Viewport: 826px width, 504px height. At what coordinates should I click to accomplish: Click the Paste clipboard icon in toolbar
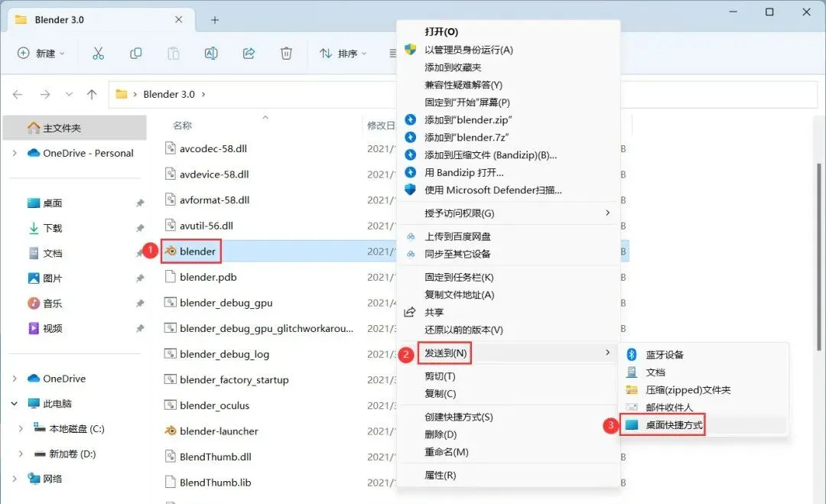coord(174,54)
